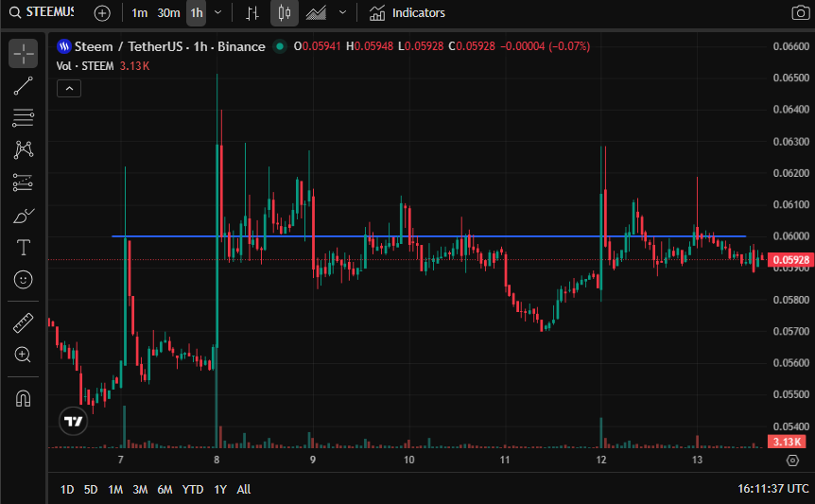The width and height of the screenshot is (815, 504).
Task: Select the crosshair cursor tool
Action: 23,54
